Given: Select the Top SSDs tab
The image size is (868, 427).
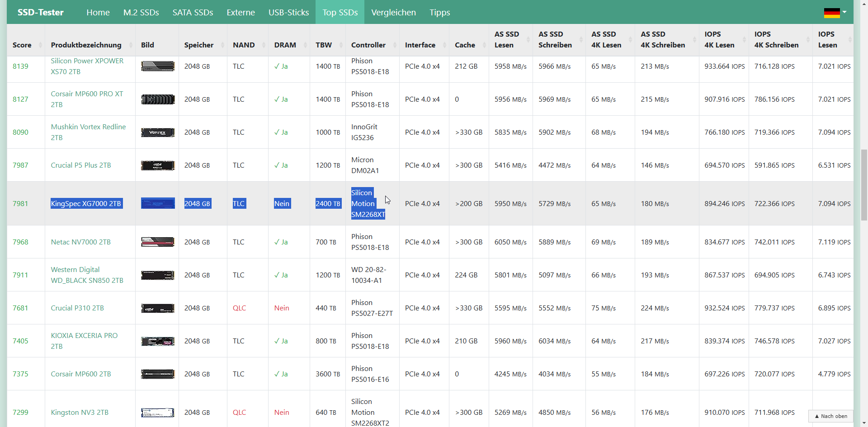Looking at the screenshot, I should [340, 13].
